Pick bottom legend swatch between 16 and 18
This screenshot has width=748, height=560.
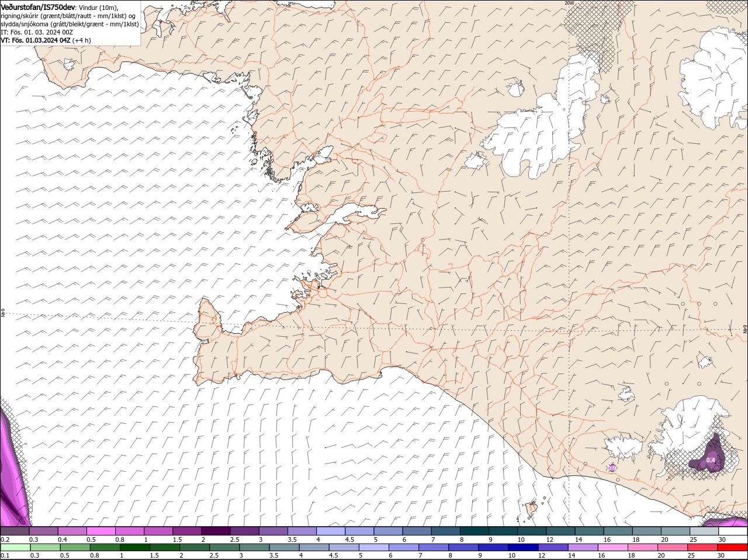(x=612, y=548)
